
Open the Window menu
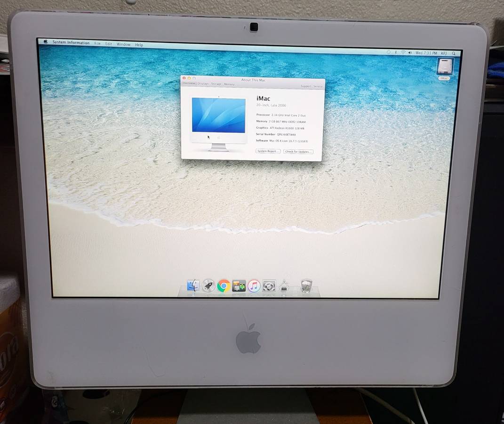coord(123,44)
